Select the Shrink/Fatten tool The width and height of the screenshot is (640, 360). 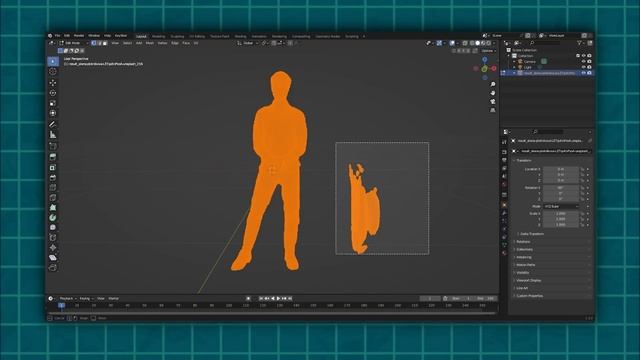coord(53,248)
